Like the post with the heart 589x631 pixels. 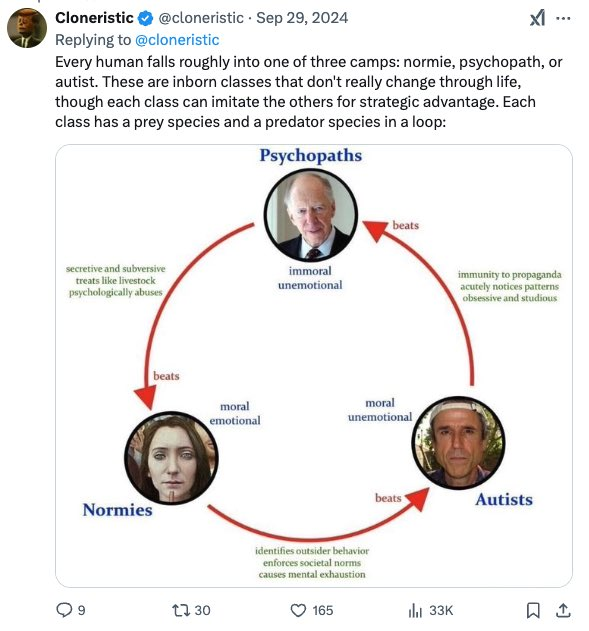tap(298, 610)
